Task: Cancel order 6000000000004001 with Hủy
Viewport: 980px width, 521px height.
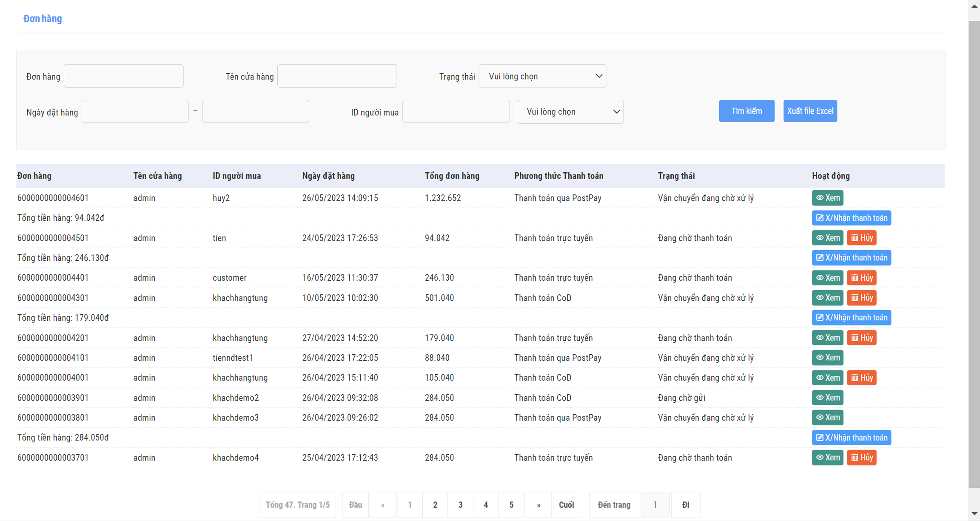Action: tap(861, 378)
